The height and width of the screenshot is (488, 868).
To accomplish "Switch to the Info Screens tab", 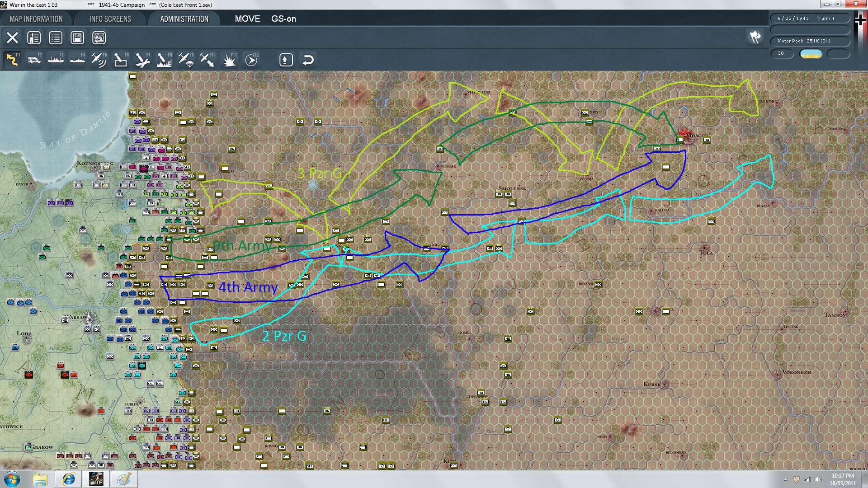I will [110, 19].
